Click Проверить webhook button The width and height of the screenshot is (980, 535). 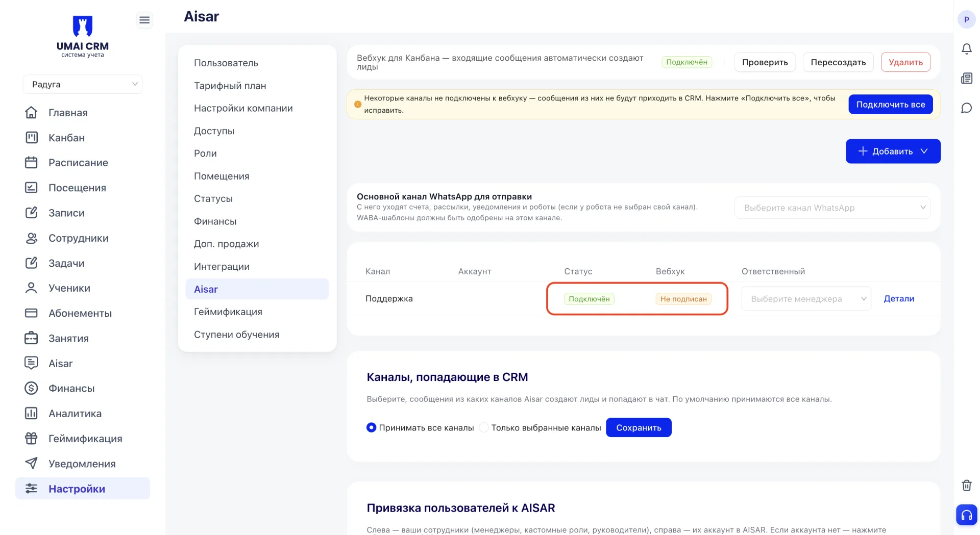point(765,62)
